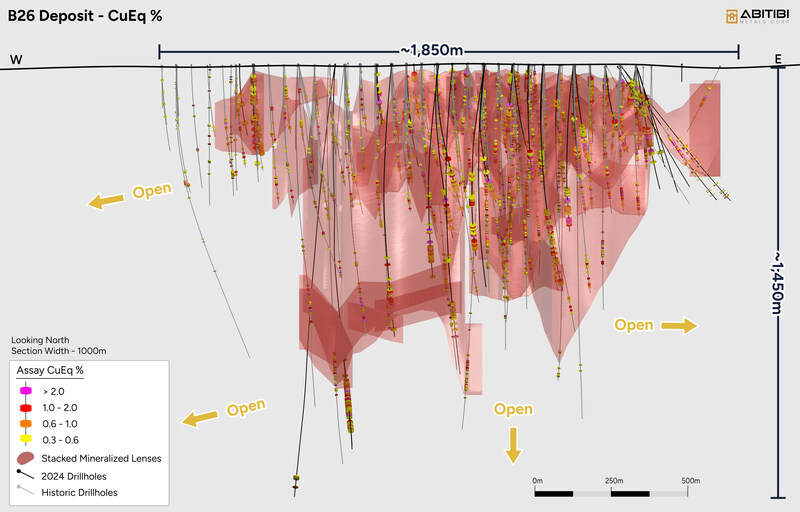Select the orange 0.6 - 1.0 assay swatch

click(27, 423)
